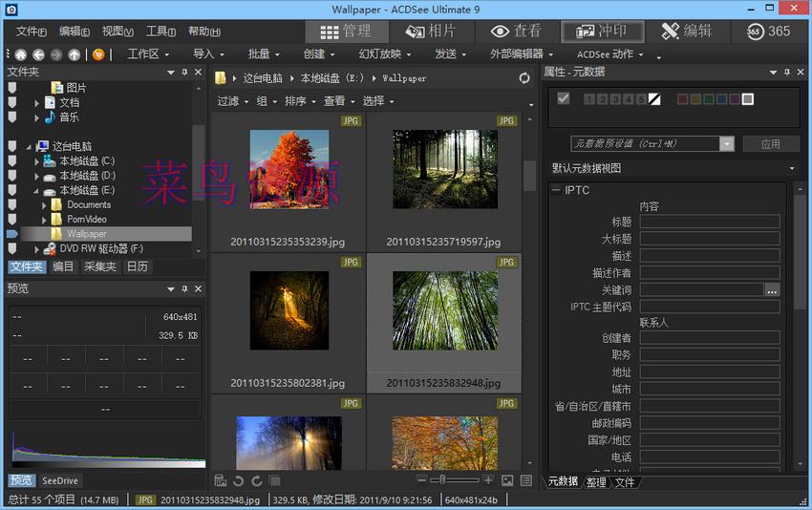
Task: Click the 标题 title input field
Action: (710, 222)
